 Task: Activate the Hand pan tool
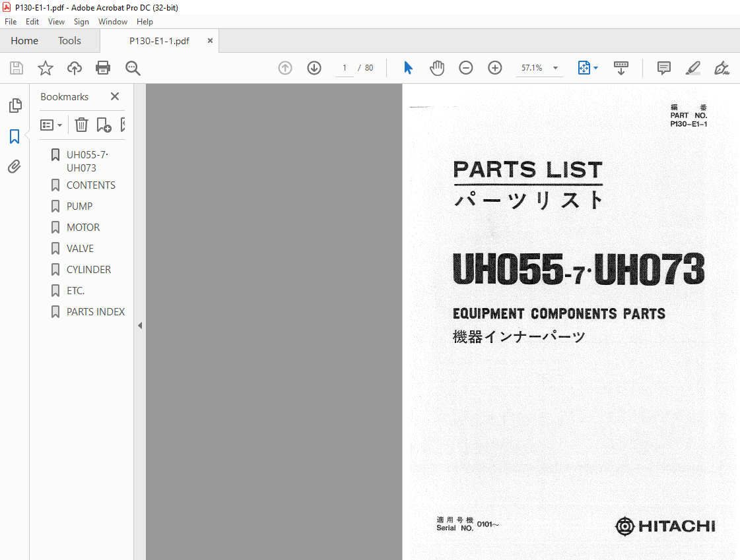tap(437, 69)
